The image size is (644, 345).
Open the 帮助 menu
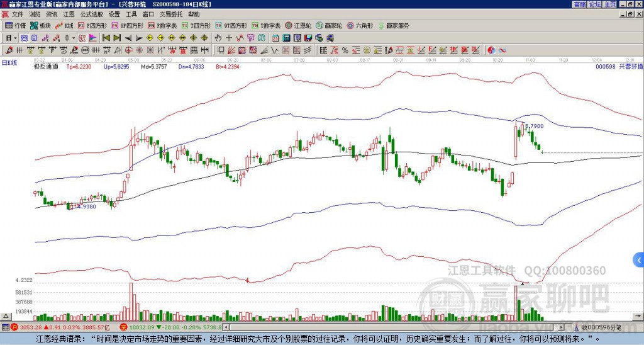tap(194, 14)
